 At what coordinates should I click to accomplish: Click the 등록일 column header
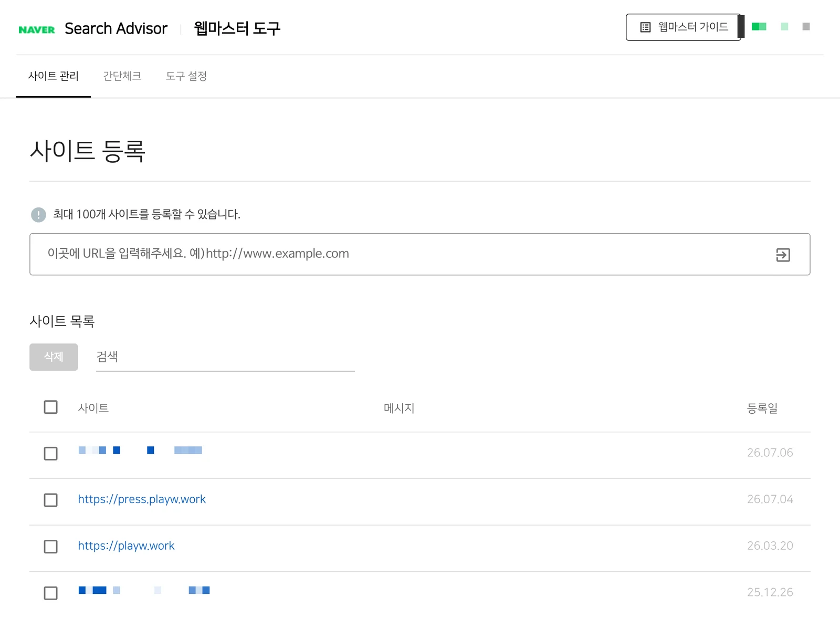coord(762,408)
